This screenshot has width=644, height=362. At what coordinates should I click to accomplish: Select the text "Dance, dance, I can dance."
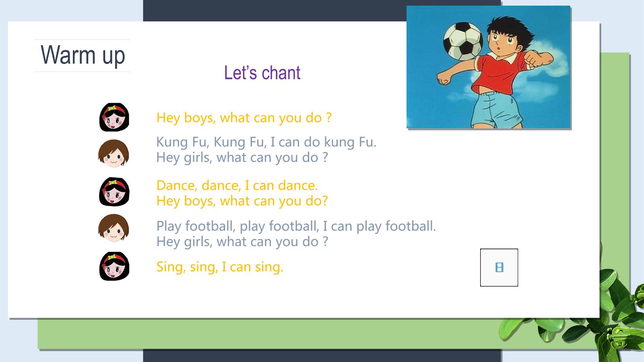tap(237, 185)
